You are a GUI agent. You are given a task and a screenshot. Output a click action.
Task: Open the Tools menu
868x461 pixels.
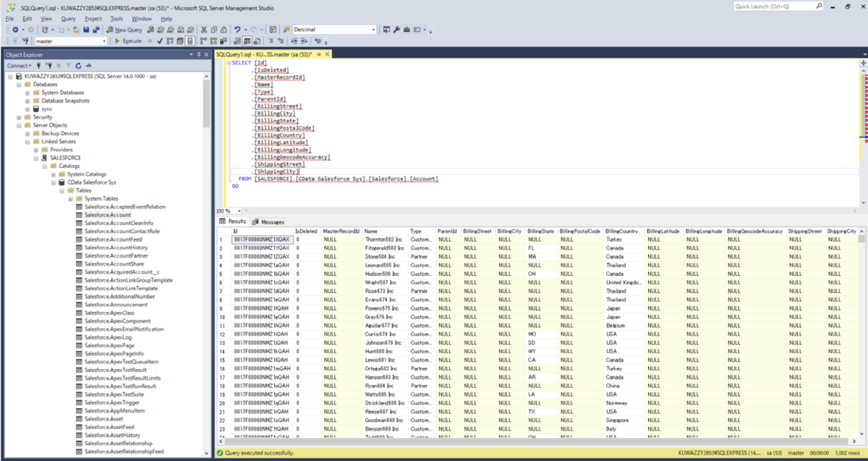[x=116, y=18]
